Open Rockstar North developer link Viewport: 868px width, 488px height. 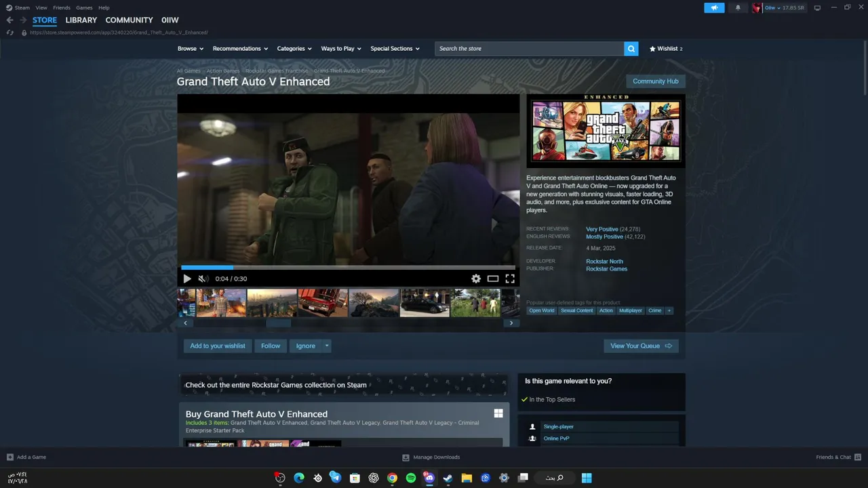(x=604, y=261)
